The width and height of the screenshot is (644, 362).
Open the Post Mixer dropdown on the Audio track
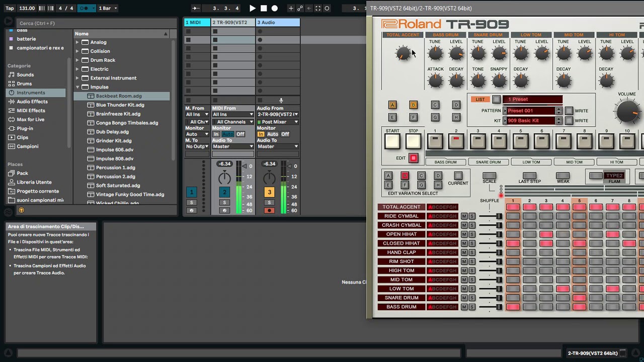pyautogui.click(x=278, y=122)
